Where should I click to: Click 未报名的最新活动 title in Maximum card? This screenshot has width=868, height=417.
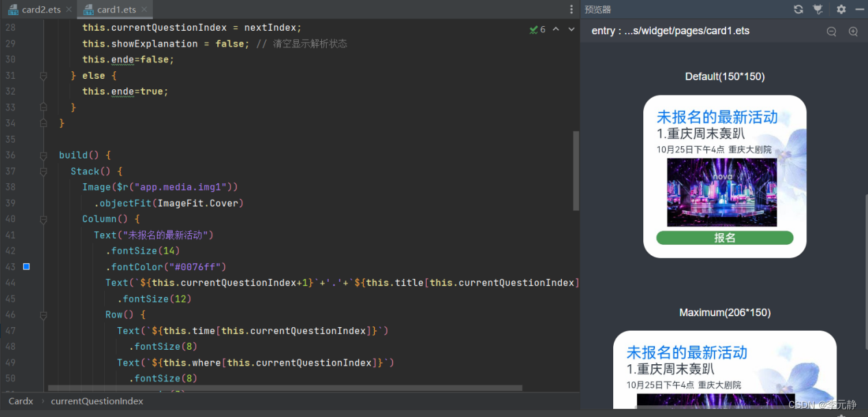pyautogui.click(x=687, y=353)
